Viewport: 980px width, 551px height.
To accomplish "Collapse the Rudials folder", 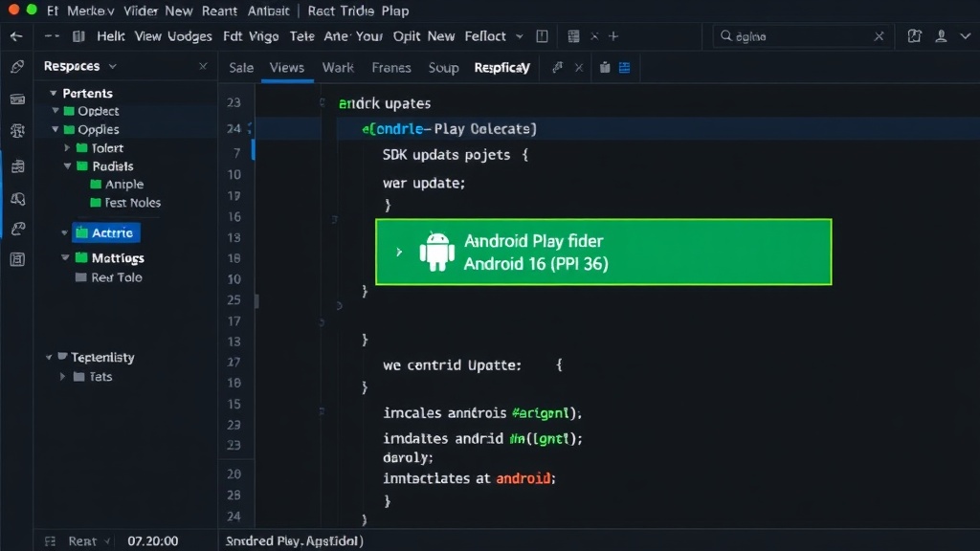I will tap(67, 166).
